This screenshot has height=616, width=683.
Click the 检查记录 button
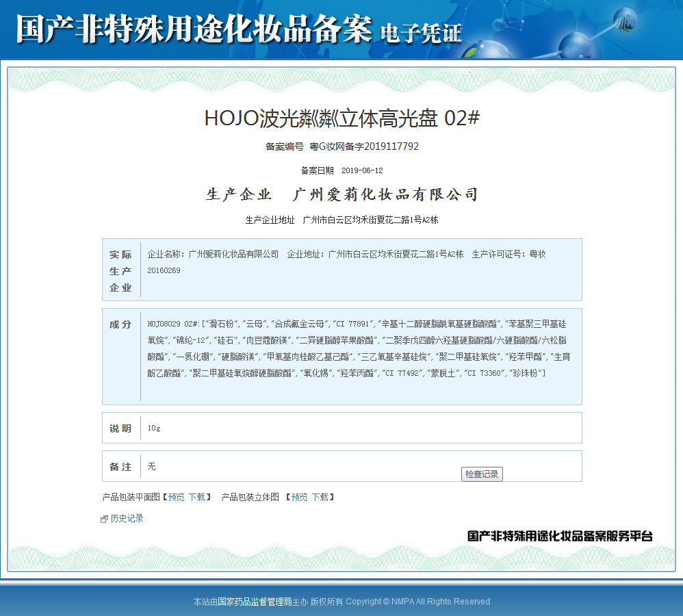coord(482,474)
